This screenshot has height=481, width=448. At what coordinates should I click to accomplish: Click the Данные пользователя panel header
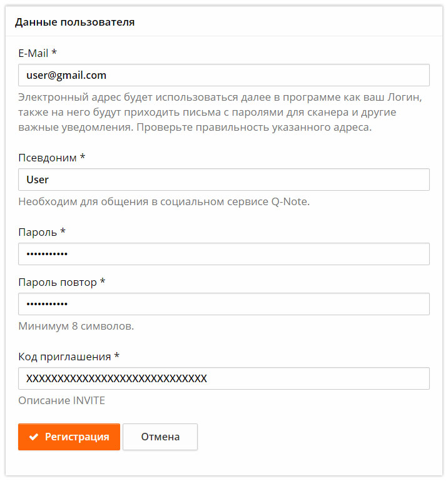(75, 23)
